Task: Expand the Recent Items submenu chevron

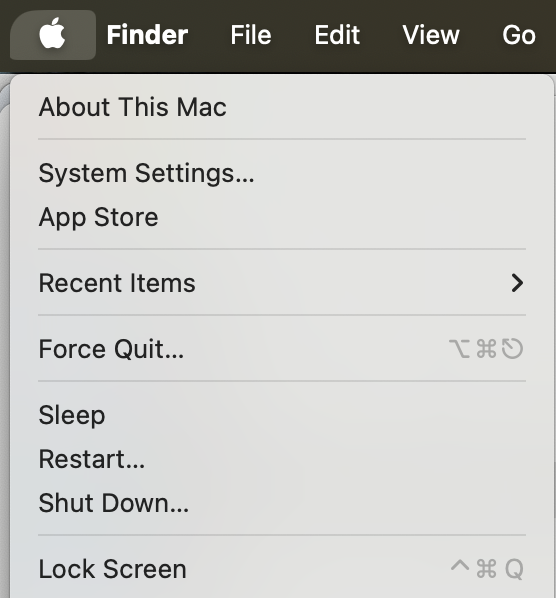Action: [x=517, y=283]
